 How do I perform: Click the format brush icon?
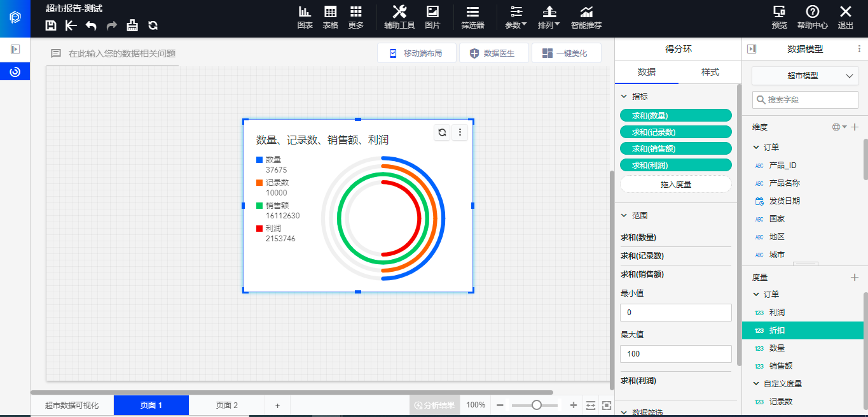(x=132, y=25)
